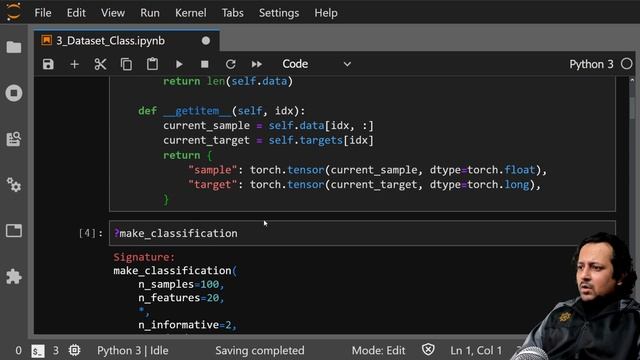Open the Run menu
Viewport: 640px width, 360px height.
[150, 13]
